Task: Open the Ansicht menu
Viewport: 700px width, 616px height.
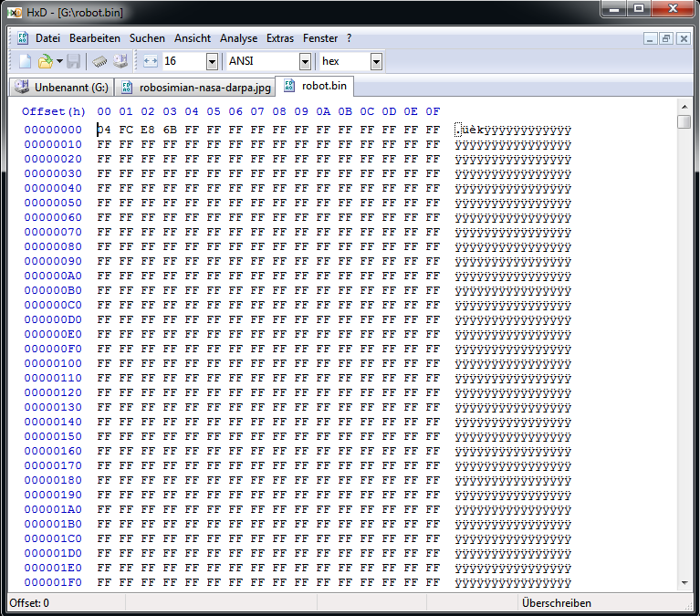Action: tap(193, 38)
